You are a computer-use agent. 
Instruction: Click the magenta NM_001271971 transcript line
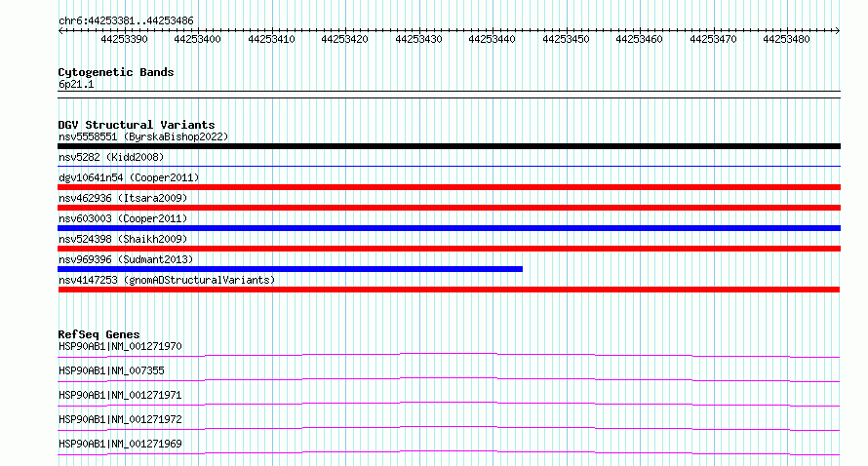tap(449, 404)
